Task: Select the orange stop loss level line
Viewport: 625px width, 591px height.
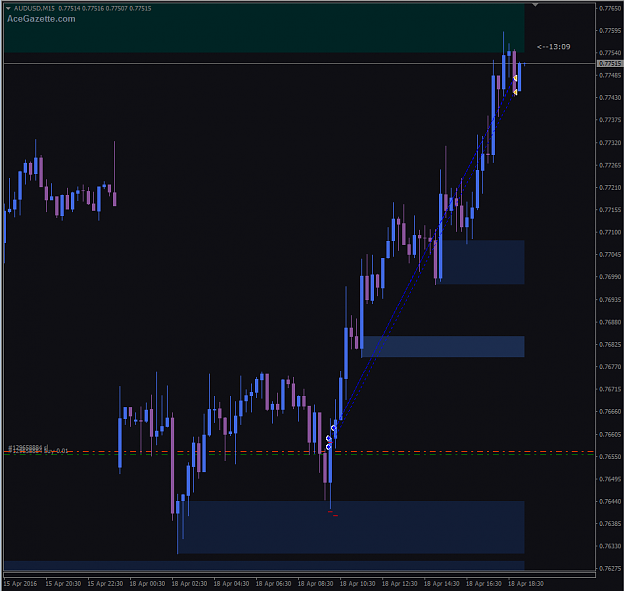Action: 299,452
